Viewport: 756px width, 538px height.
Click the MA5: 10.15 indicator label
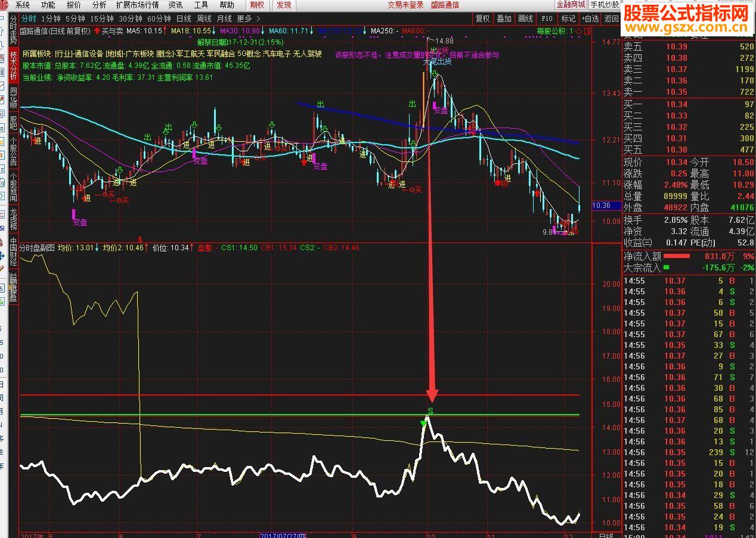[x=144, y=30]
